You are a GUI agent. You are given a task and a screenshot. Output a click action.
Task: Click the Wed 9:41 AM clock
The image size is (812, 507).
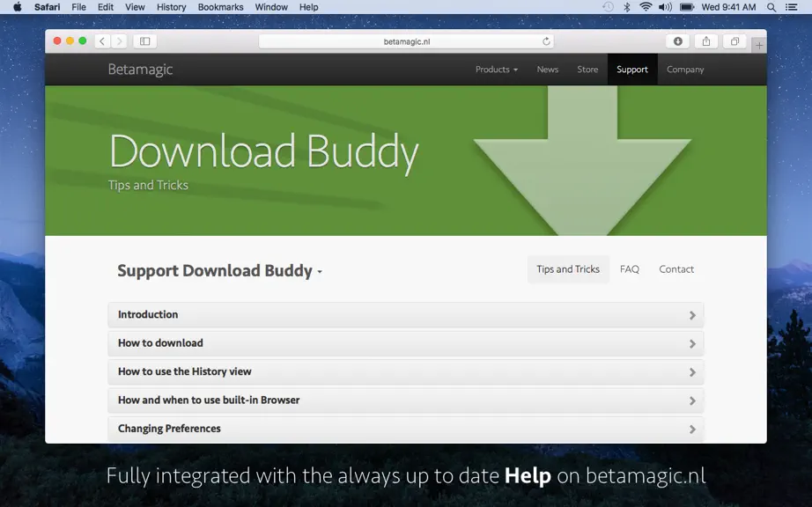point(728,7)
